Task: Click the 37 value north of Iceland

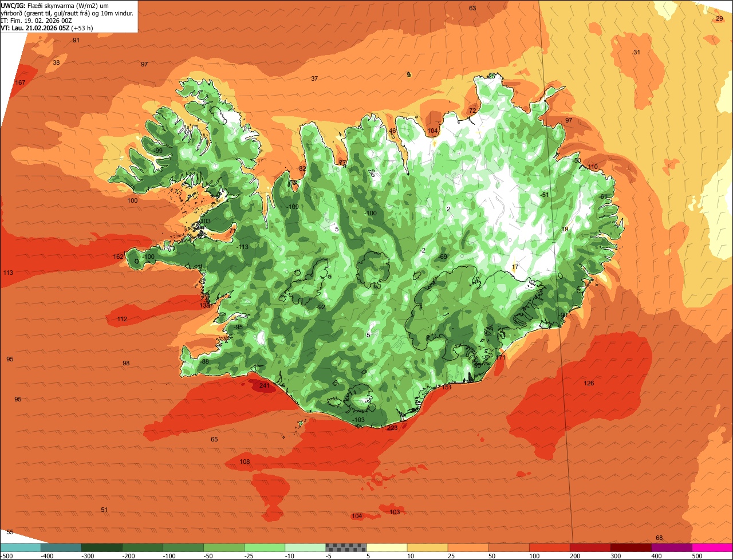Action: [314, 78]
